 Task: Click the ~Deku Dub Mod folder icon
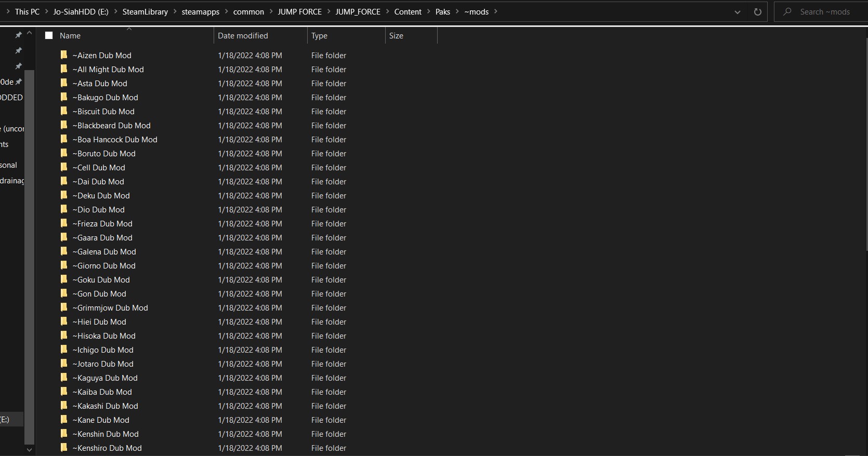tap(64, 195)
